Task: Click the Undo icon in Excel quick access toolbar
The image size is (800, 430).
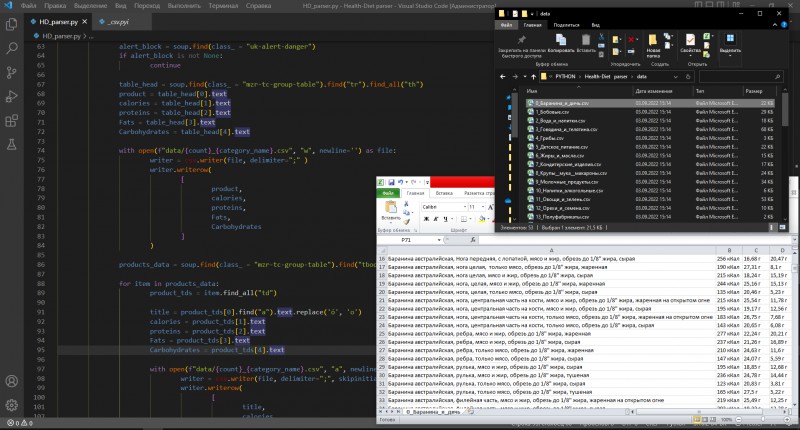Action: (401, 182)
